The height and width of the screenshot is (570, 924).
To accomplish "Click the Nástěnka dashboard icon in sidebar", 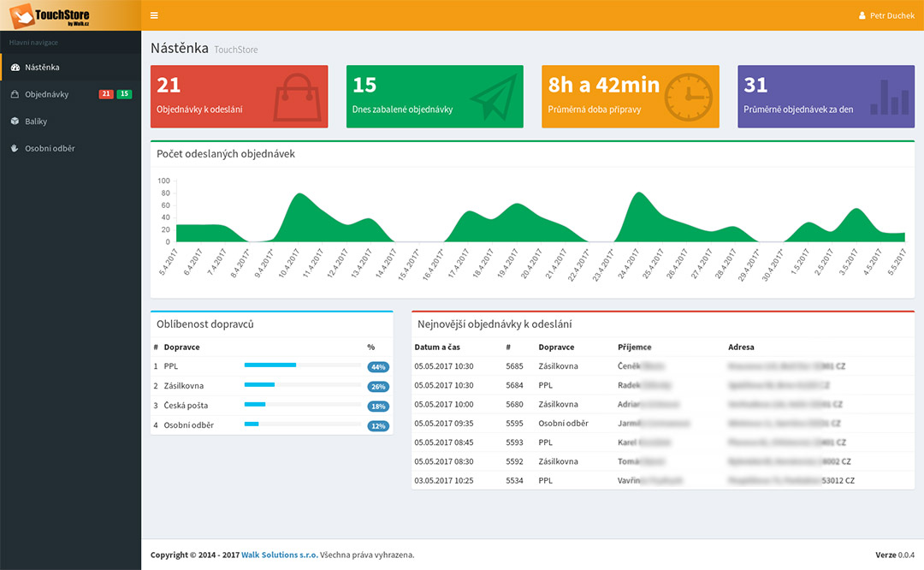I will (15, 68).
